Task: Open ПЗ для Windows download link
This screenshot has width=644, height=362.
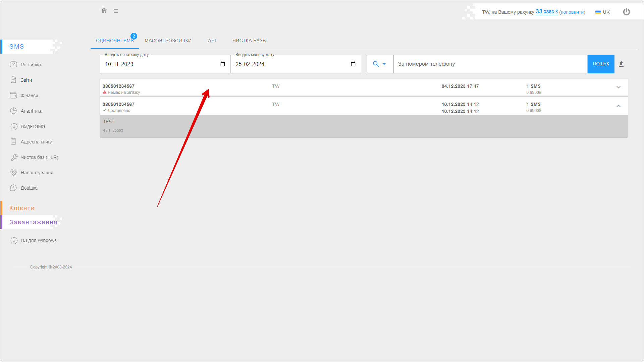Action: pyautogui.click(x=38, y=240)
